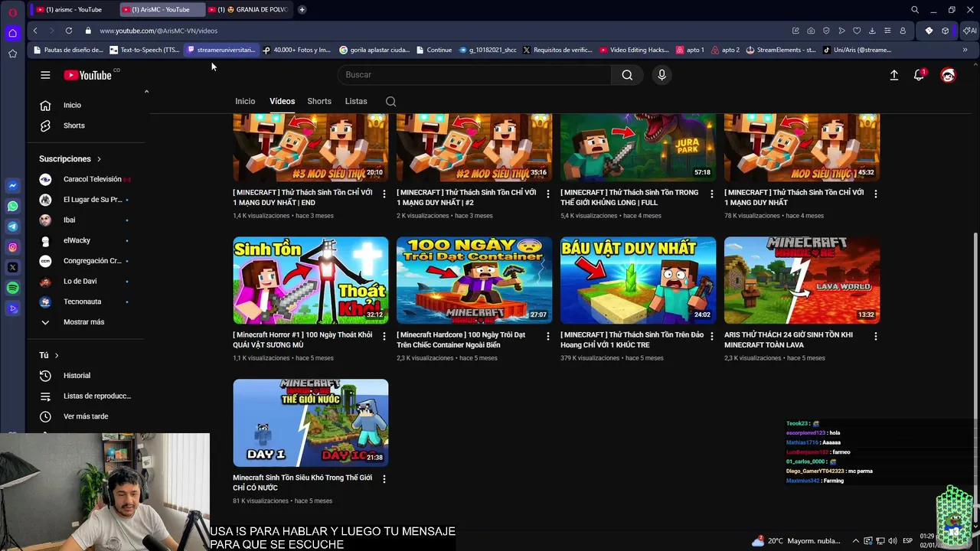Switch to the Listas channel tab
980x551 pixels.
click(x=356, y=101)
